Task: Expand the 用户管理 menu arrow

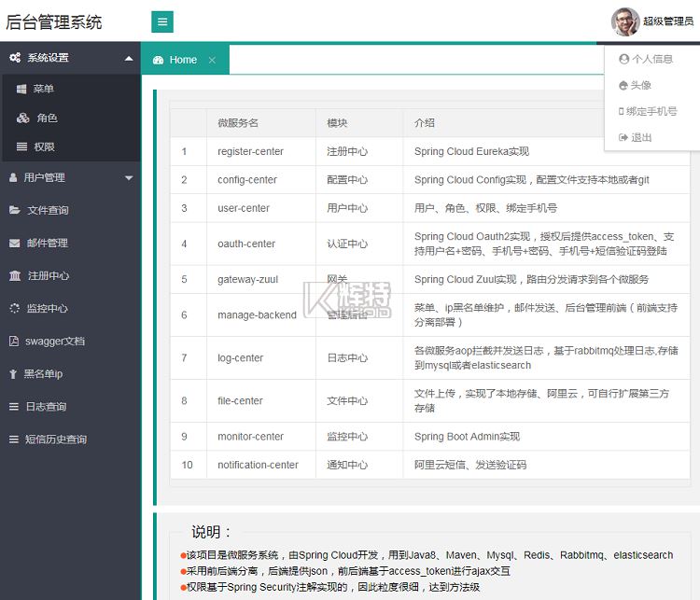Action: click(129, 178)
